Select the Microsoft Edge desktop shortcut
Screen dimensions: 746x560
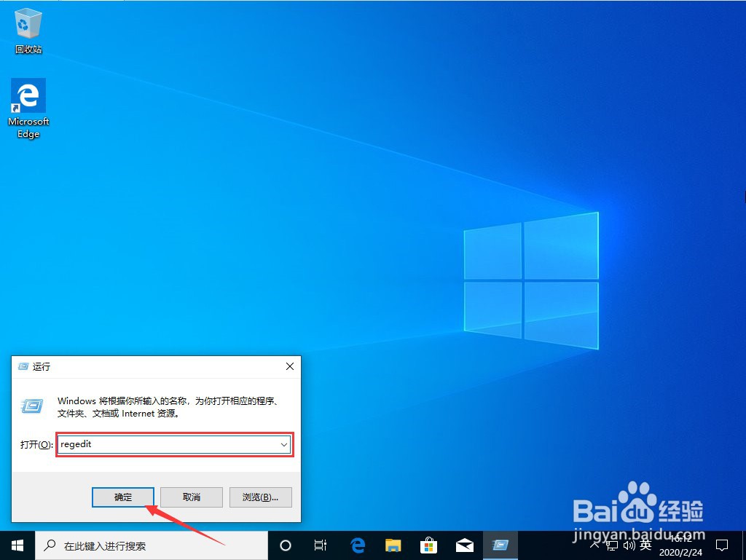point(28,109)
